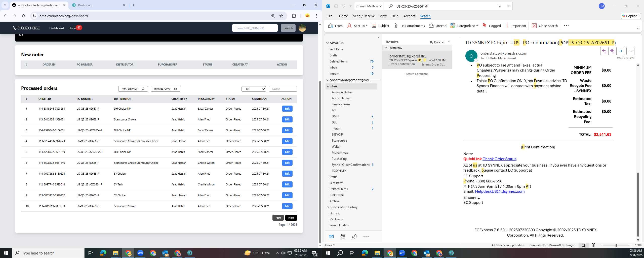Viewport: 644px width, 258px height.
Task: Expand the search box options chevron
Action: pos(500,6)
